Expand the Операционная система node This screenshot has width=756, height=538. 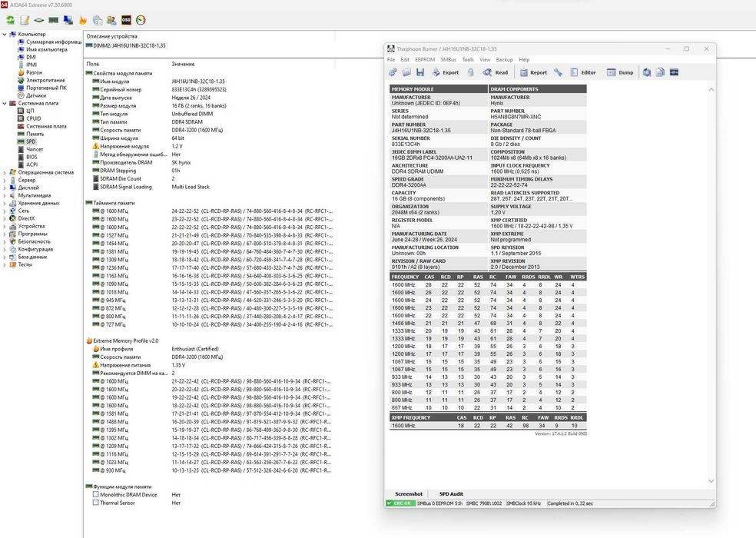click(x=5, y=172)
